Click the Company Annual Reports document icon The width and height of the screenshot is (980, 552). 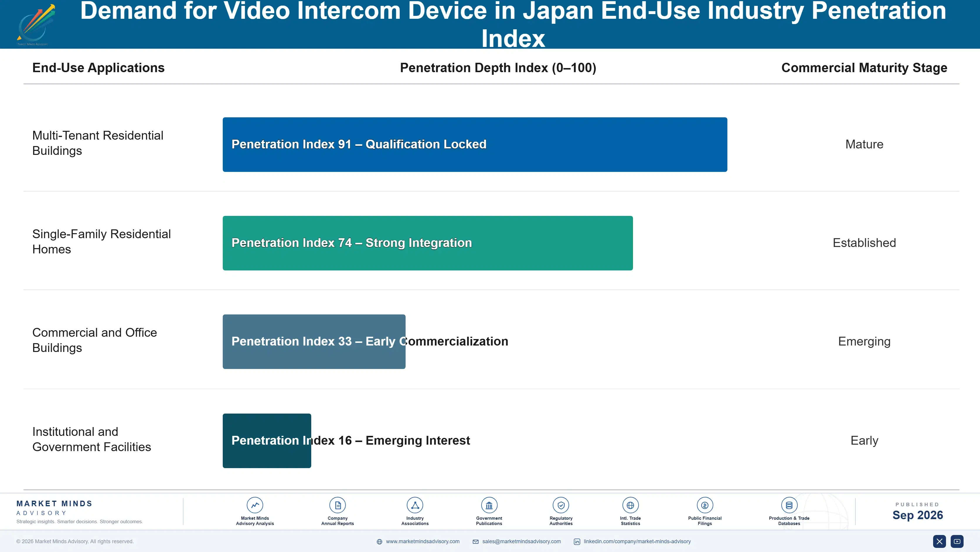337,505
